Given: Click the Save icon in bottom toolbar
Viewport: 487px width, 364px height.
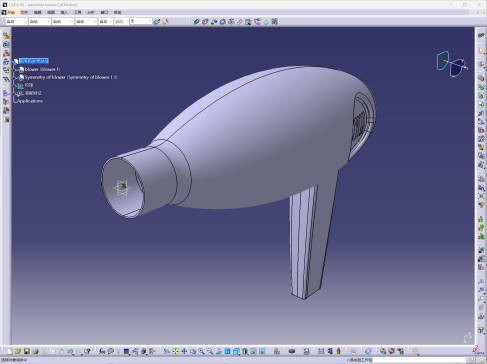Looking at the screenshot, I should coord(27,351).
